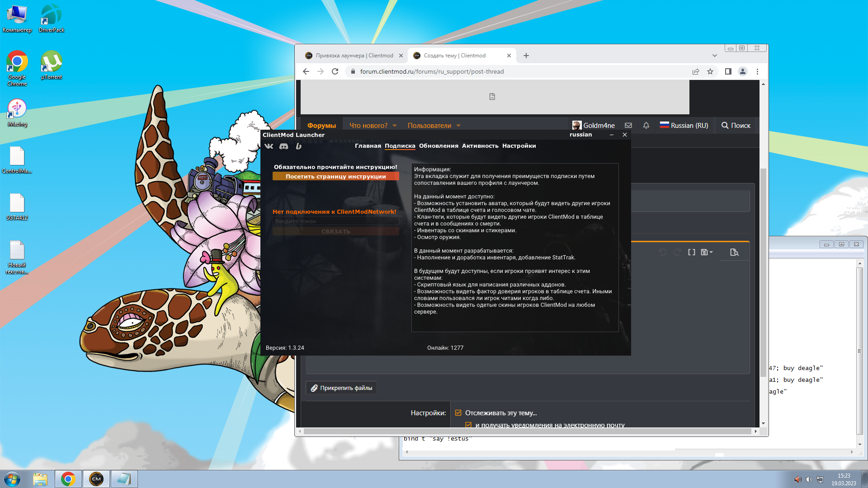Select the SGTA412 desktop file
Screen dimensions: 868x488
(x=17, y=207)
